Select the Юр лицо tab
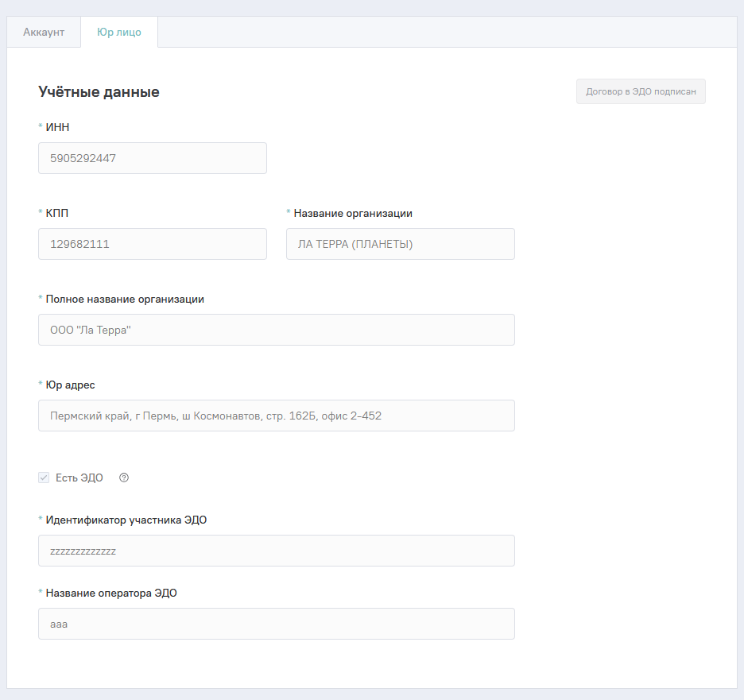Viewport: 744px width, 700px height. 119,33
